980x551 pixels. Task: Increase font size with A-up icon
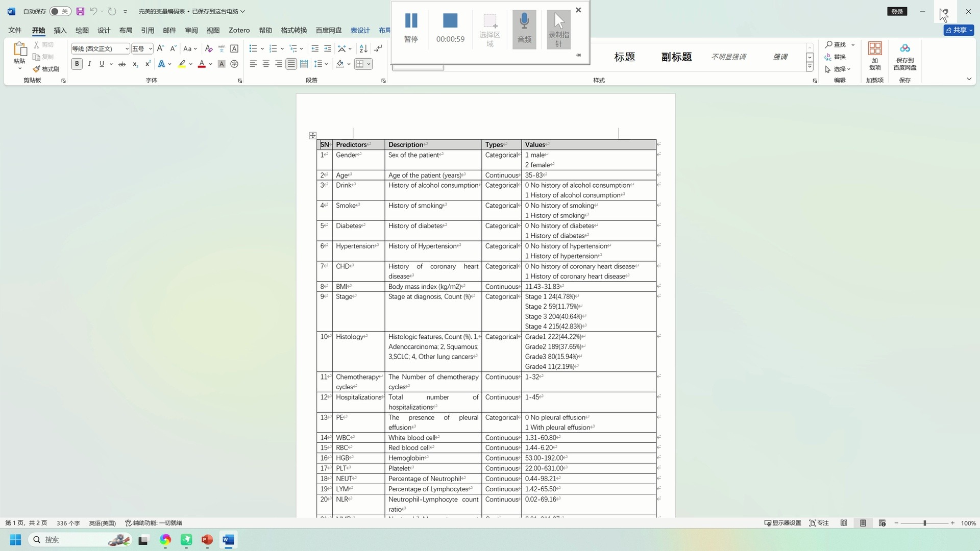[x=160, y=48]
